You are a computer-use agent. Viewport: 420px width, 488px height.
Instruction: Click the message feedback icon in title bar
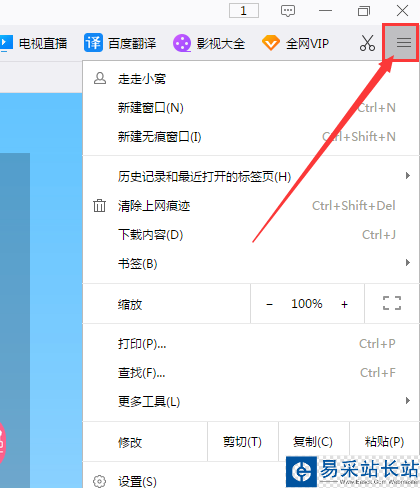tap(288, 11)
